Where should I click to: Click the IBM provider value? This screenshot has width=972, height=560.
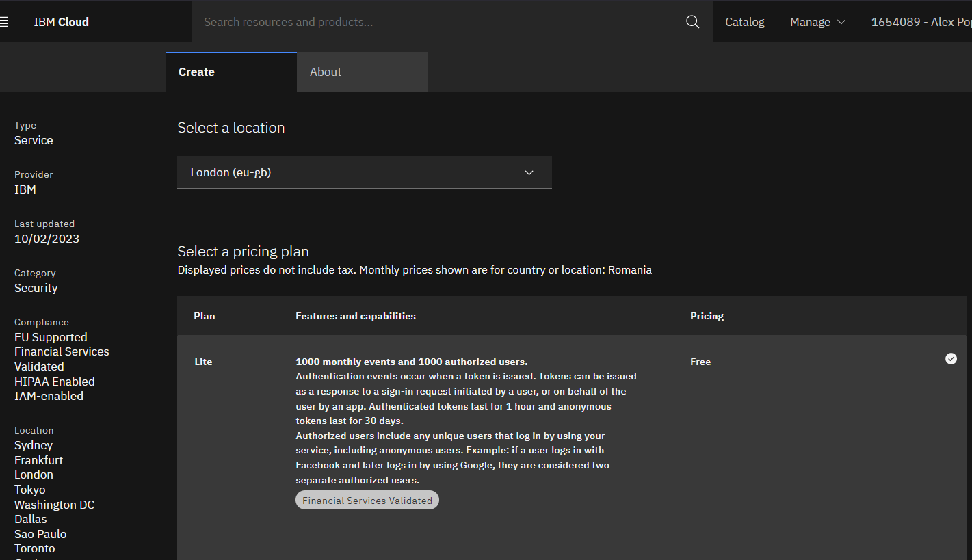[x=25, y=189]
